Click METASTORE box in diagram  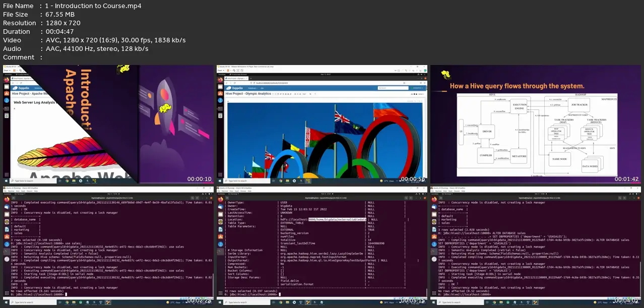pos(519,157)
